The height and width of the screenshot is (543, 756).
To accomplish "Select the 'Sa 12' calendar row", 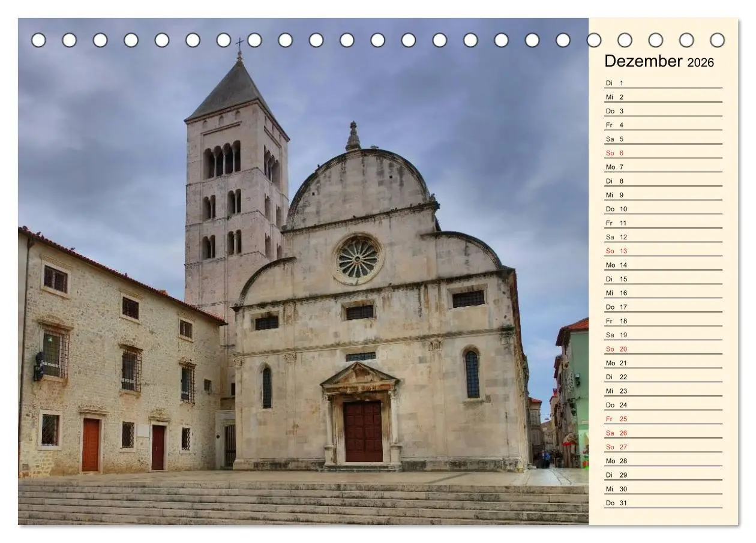I will click(x=663, y=237).
